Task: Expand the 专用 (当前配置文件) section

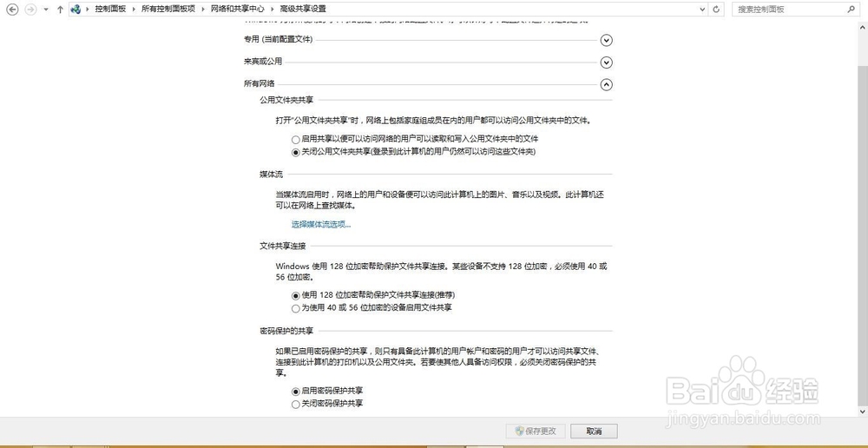Action: click(x=607, y=40)
